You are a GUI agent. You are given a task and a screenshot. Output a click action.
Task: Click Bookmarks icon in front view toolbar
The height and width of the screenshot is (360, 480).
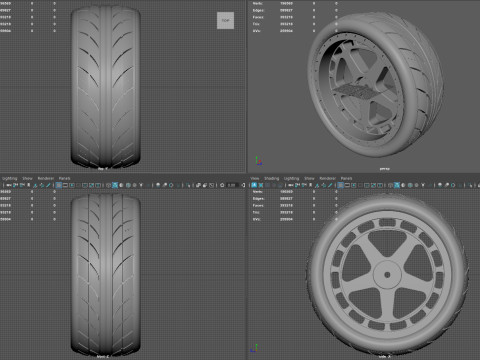click(29, 185)
